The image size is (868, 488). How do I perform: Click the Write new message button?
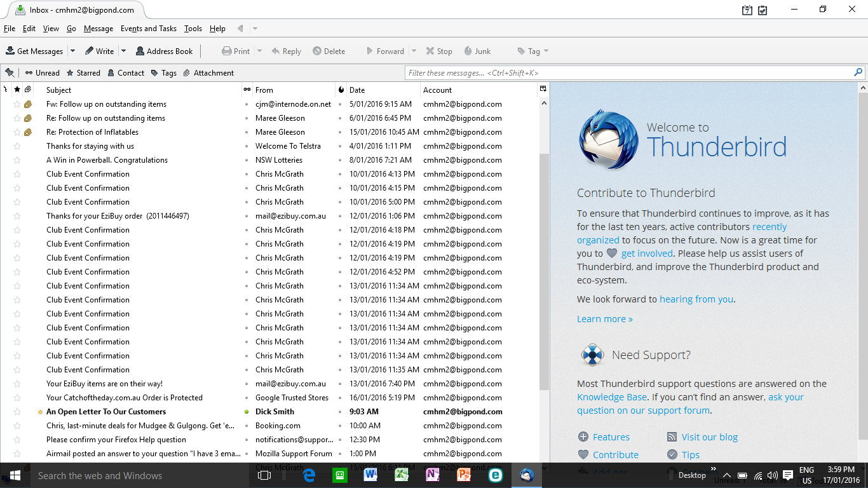pos(100,51)
